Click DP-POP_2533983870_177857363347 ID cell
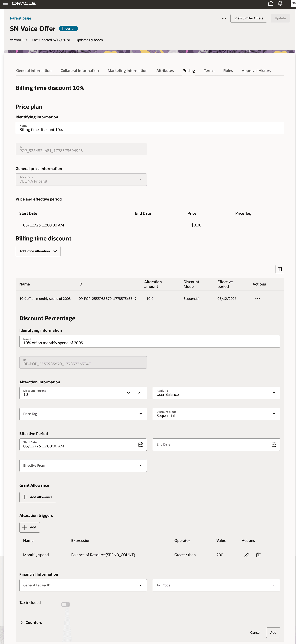This screenshot has width=296, height=644. point(107,299)
